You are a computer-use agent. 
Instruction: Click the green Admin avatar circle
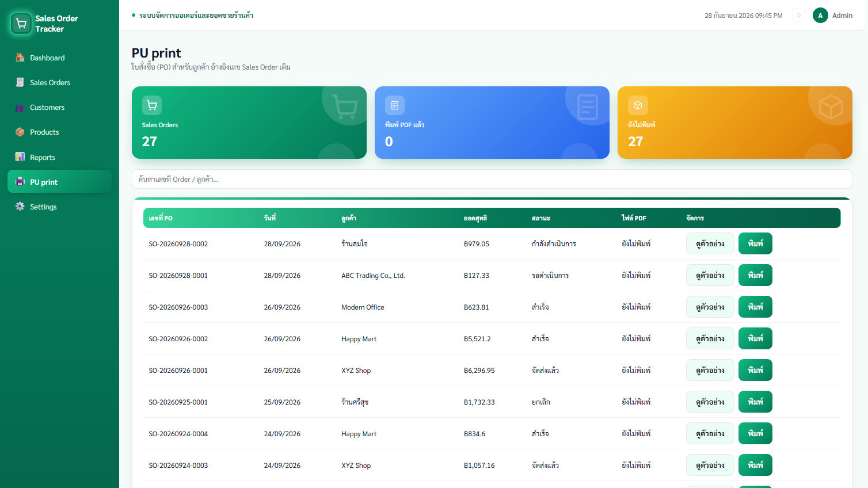point(820,16)
